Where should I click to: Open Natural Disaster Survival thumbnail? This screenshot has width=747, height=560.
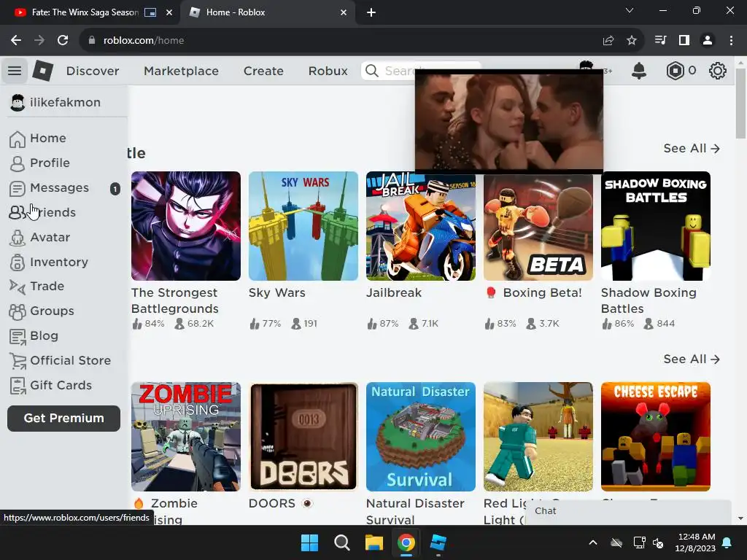[421, 436]
